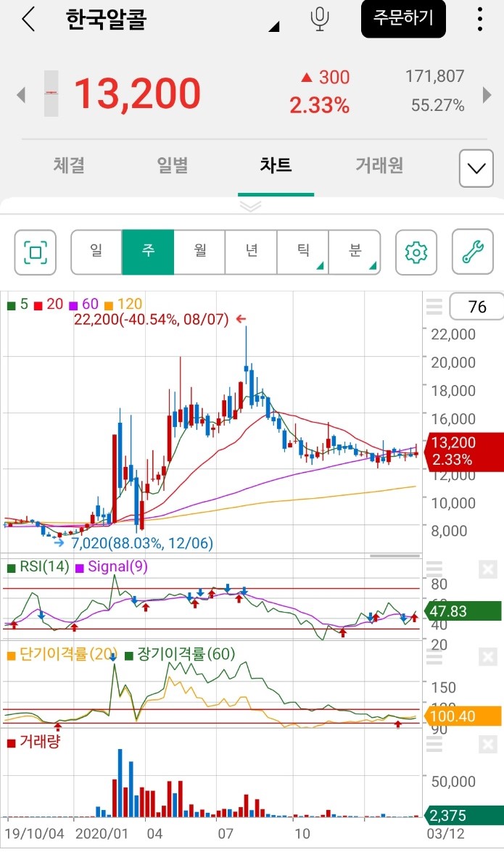Tap the 03/12 end date label
Screen dimensions: 504x852
point(446,833)
